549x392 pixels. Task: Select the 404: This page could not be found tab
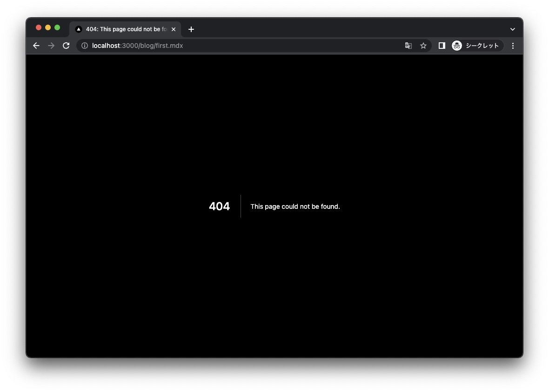click(125, 29)
